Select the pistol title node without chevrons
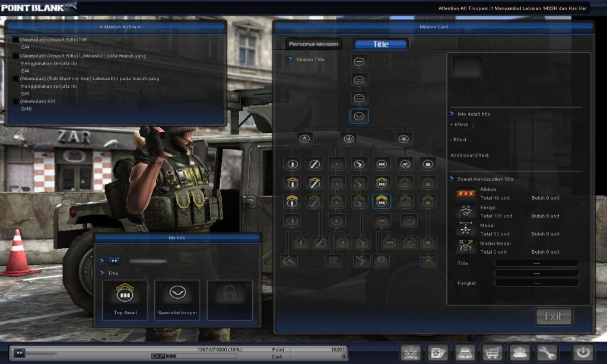The width and height of the screenshot is (607, 364). [x=359, y=164]
